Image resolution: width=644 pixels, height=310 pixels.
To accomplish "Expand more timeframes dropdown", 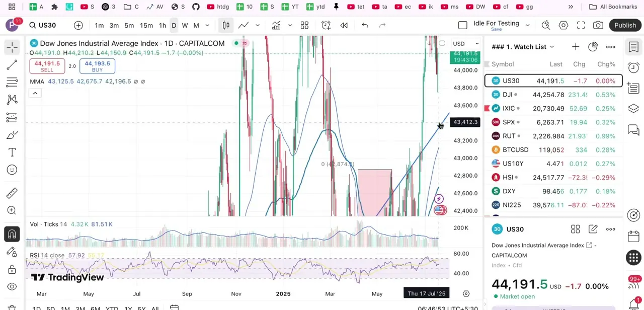I will point(207,25).
